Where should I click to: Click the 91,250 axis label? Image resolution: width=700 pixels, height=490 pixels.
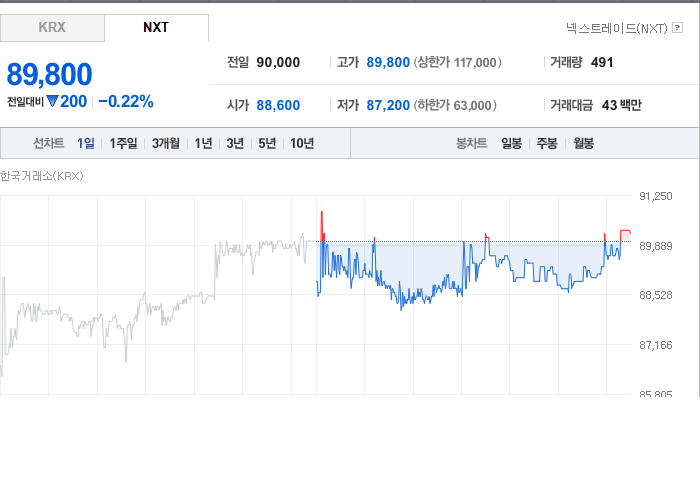(656, 196)
